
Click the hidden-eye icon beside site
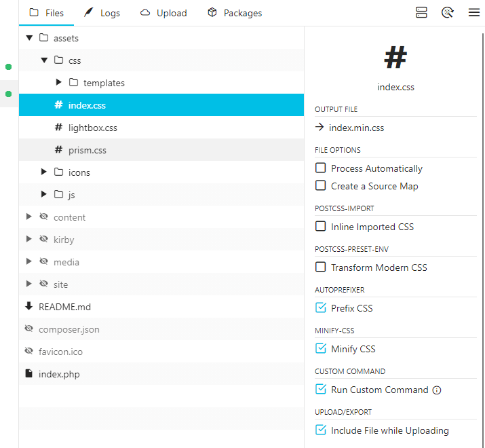43,284
